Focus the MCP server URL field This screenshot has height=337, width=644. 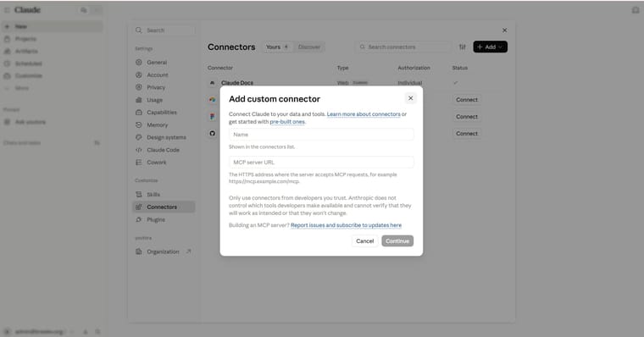pyautogui.click(x=321, y=162)
